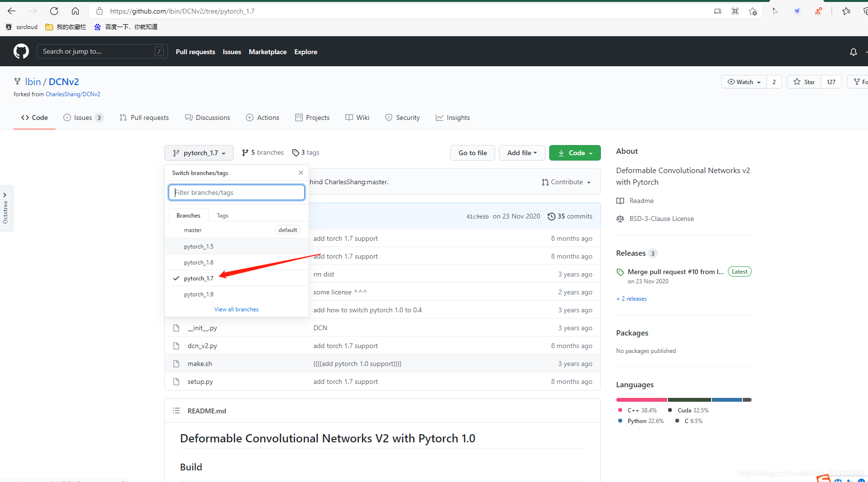
Task: Open the green Code dropdown
Action: (x=575, y=153)
